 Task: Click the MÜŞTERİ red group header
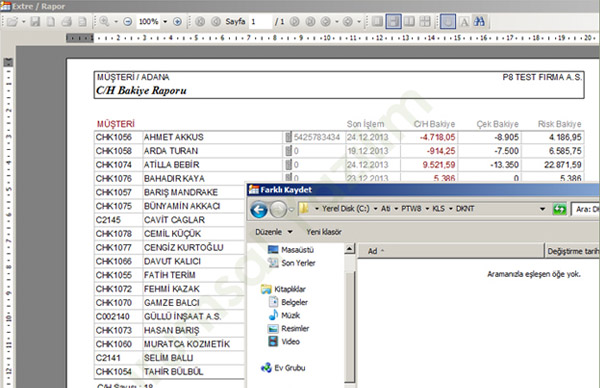pyautogui.click(x=116, y=124)
